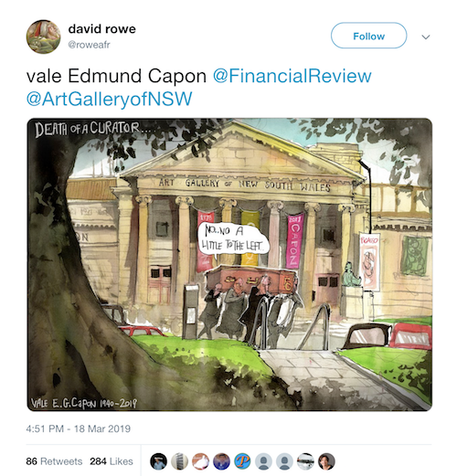View the 86 Retweets list

(x=54, y=461)
